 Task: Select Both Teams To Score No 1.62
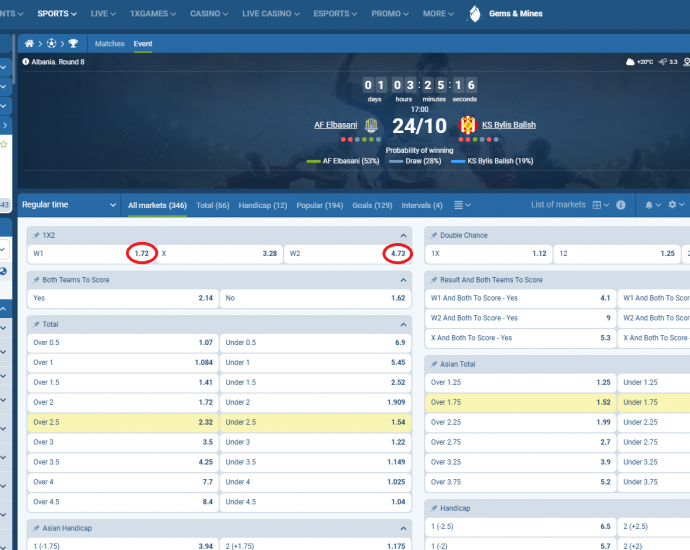click(316, 298)
